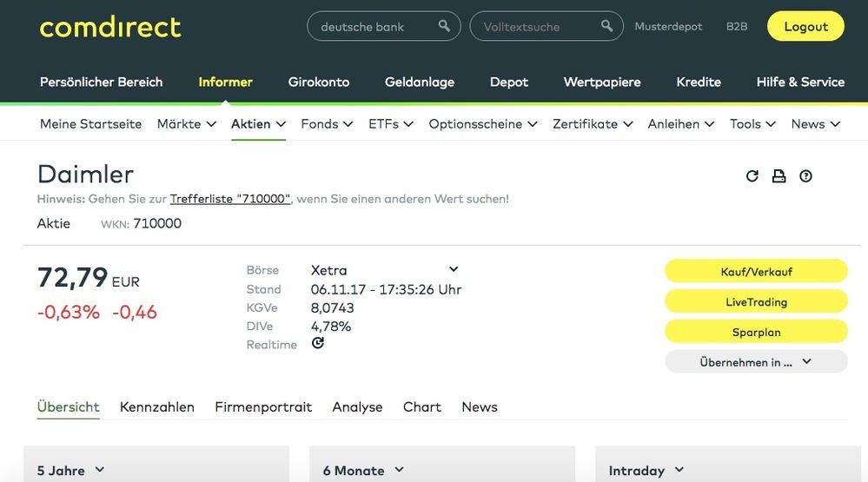Expand the Xetra Börse dropdown
The image size is (868, 482).
453,270
